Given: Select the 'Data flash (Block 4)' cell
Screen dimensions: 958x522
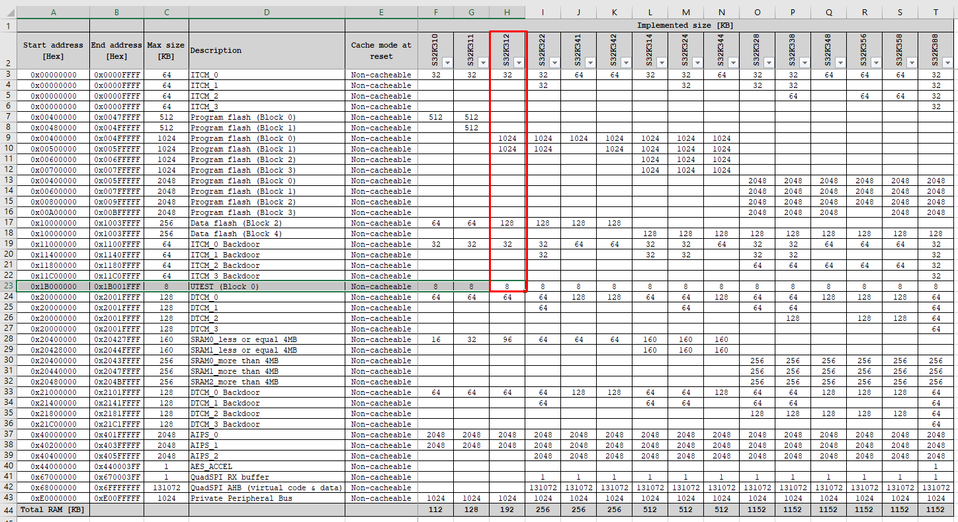Looking at the screenshot, I should click(x=267, y=233).
